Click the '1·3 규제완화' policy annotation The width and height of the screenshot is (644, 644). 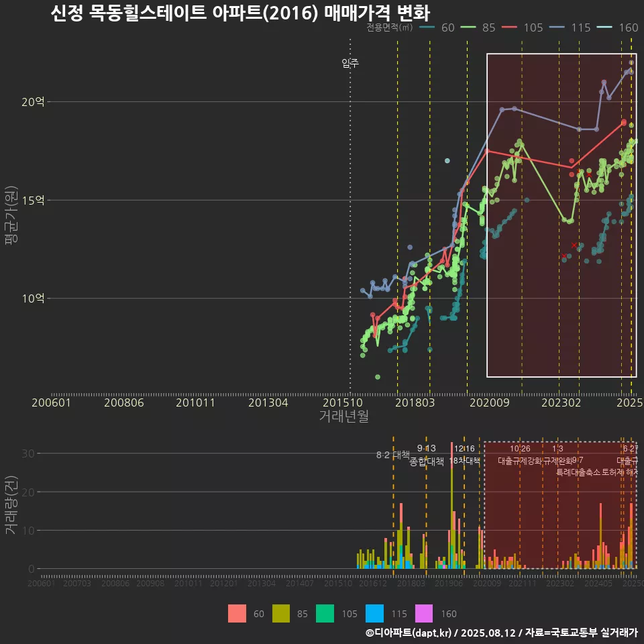557,455
